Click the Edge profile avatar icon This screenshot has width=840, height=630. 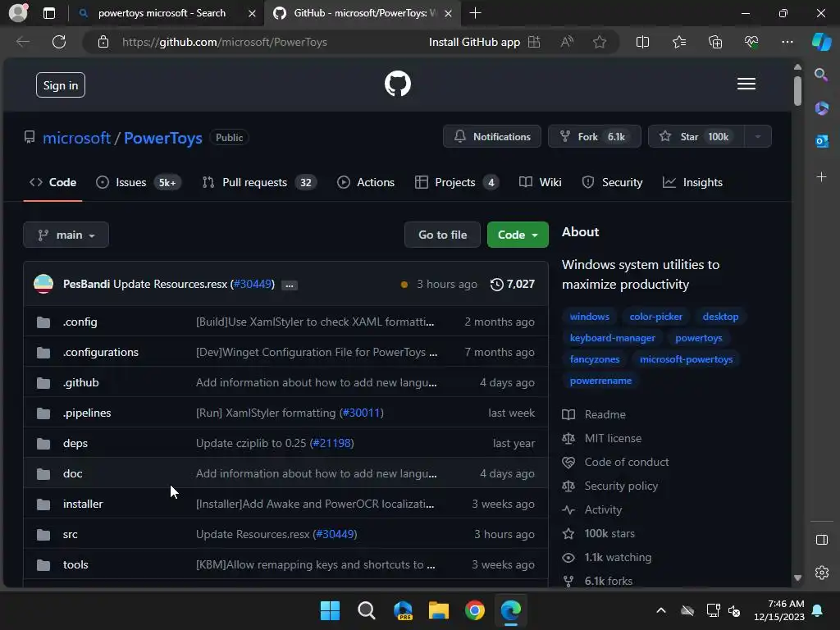click(19, 12)
